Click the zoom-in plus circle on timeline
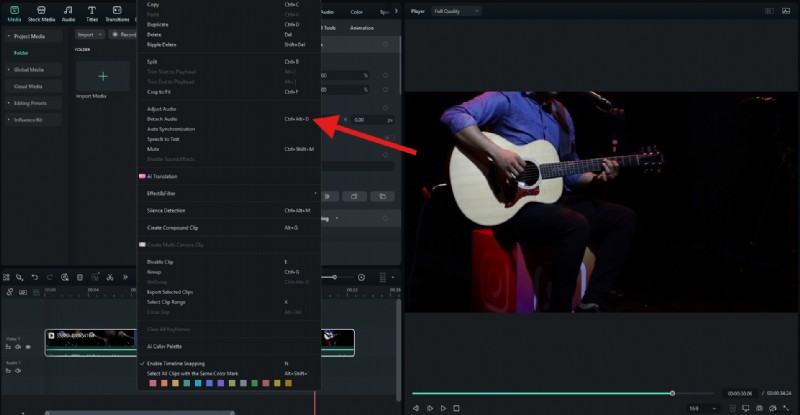Screen dimensions: 800x415 [x=361, y=277]
